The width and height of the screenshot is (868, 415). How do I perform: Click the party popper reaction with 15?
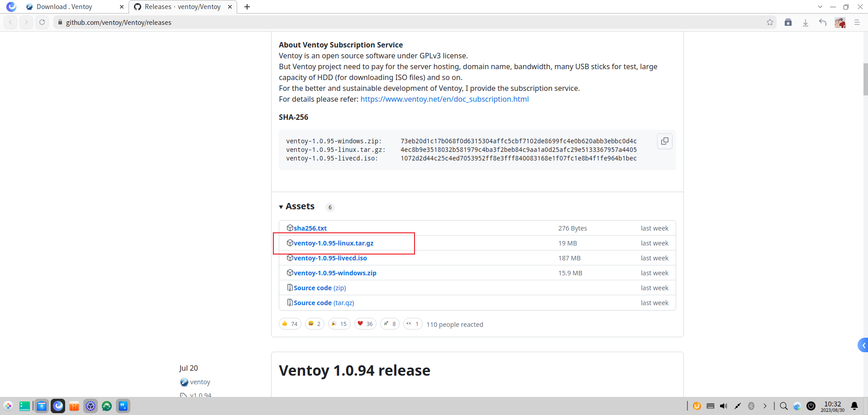[x=339, y=324]
